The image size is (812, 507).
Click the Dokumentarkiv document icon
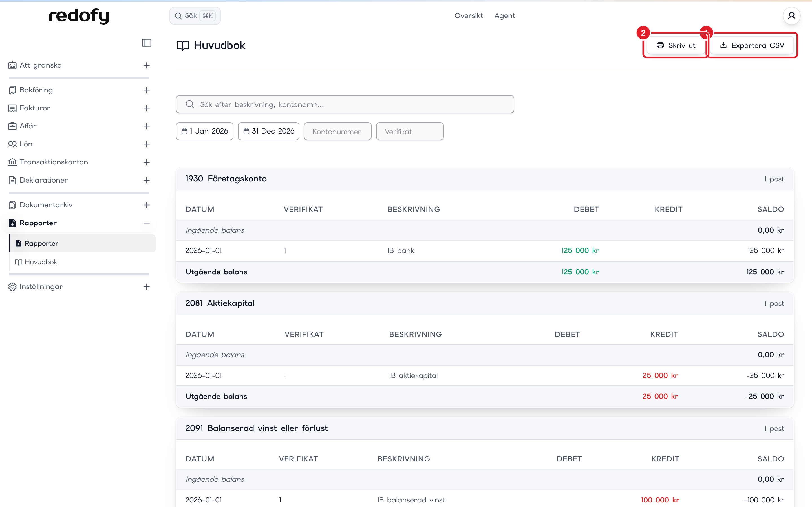click(x=12, y=205)
